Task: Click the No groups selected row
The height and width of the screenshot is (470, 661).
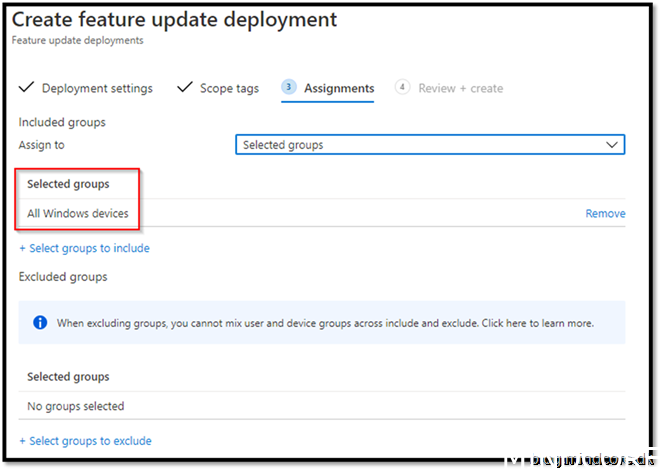Action: click(76, 406)
